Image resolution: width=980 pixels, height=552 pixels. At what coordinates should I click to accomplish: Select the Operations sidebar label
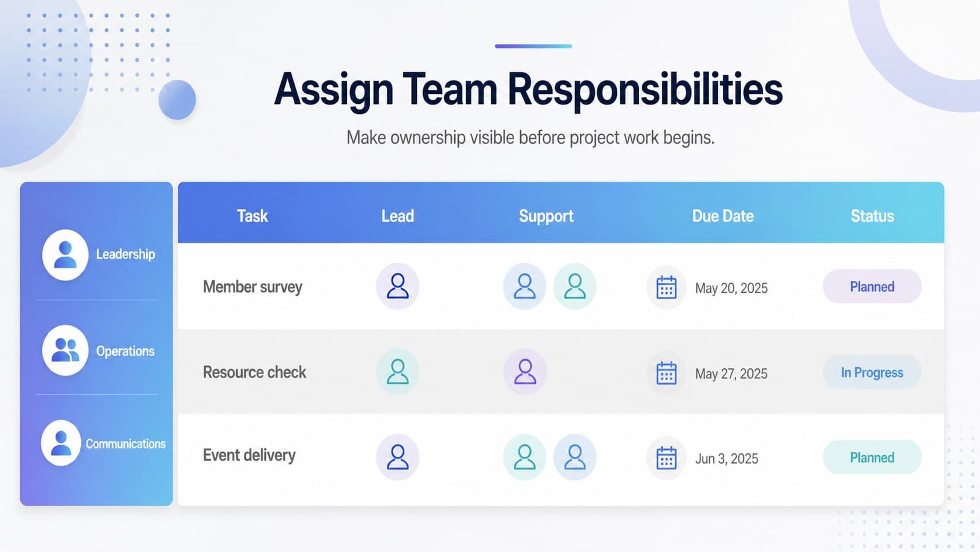125,351
